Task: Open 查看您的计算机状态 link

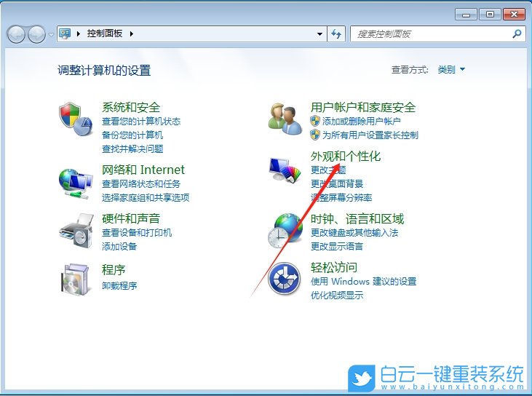Action: (x=141, y=121)
